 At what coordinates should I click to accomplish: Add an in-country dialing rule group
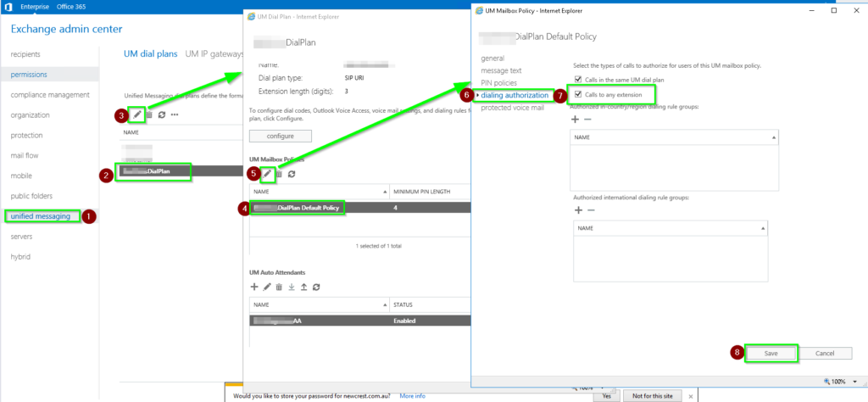pyautogui.click(x=576, y=119)
